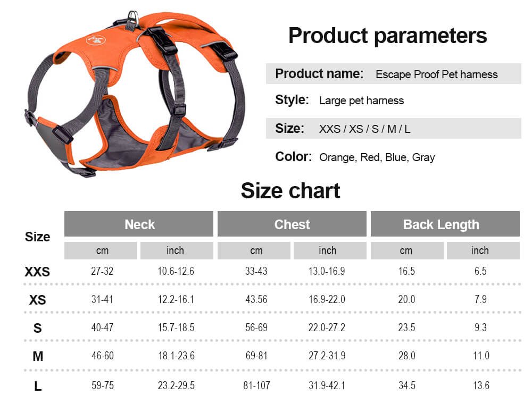Image resolution: width=532 pixels, height=404 pixels.
Task: Click Escape Proof Pet harness product name
Action: click(x=437, y=74)
